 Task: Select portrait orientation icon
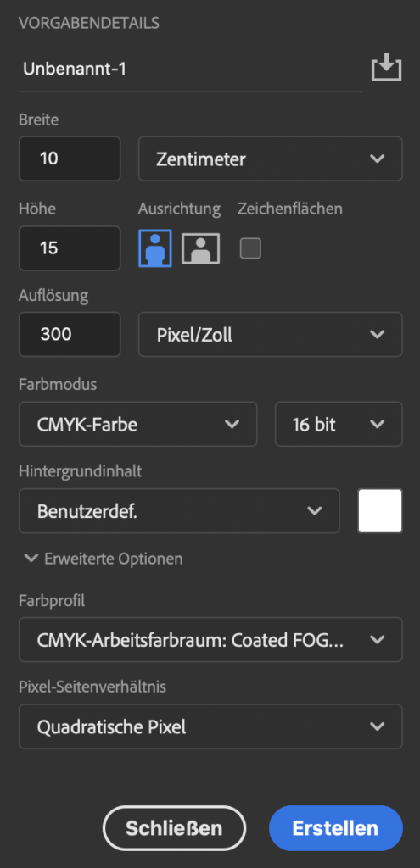pos(155,248)
